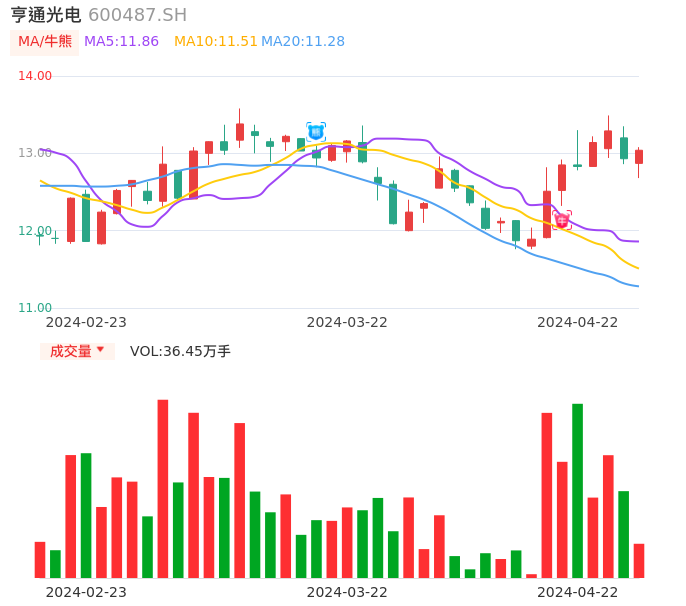Viewport: 686px width, 606px height.
Task: Click the 14.00 price axis label
Action: coord(35,76)
